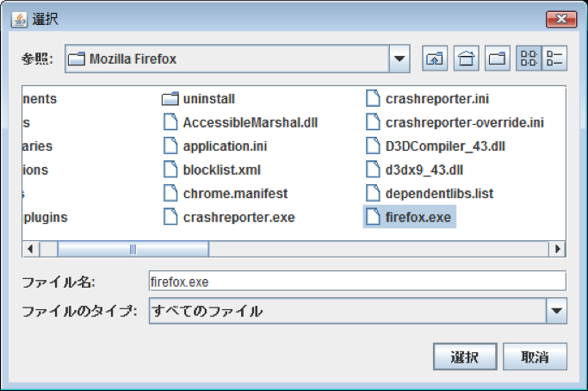Click file icon beside blocklist.xml
Image resolution: width=588 pixels, height=391 pixels.
[170, 170]
